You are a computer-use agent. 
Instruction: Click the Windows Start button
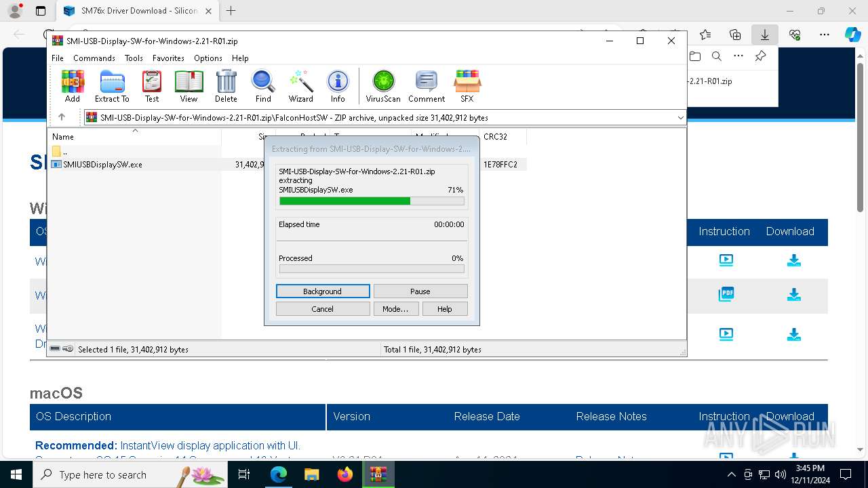(16, 474)
